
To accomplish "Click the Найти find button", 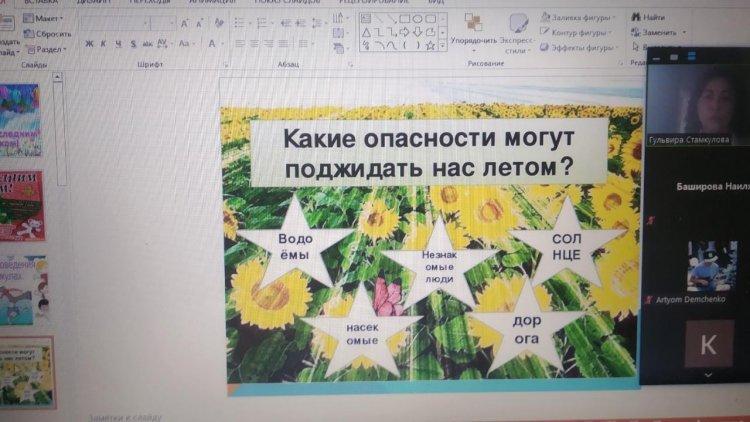I will [648, 17].
